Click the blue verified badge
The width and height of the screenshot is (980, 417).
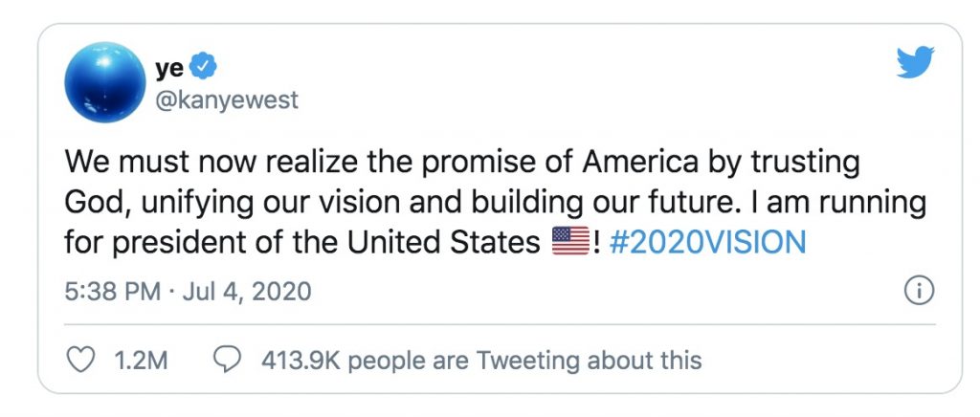(205, 67)
